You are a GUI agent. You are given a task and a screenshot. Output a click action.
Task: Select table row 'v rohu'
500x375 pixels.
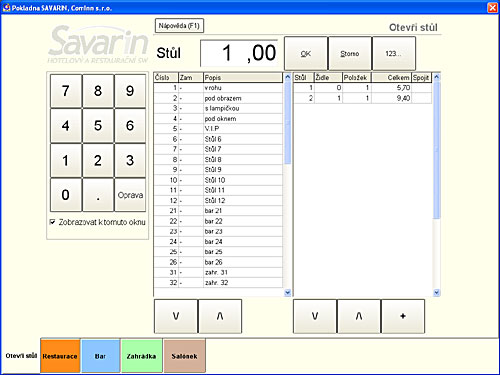(x=218, y=88)
